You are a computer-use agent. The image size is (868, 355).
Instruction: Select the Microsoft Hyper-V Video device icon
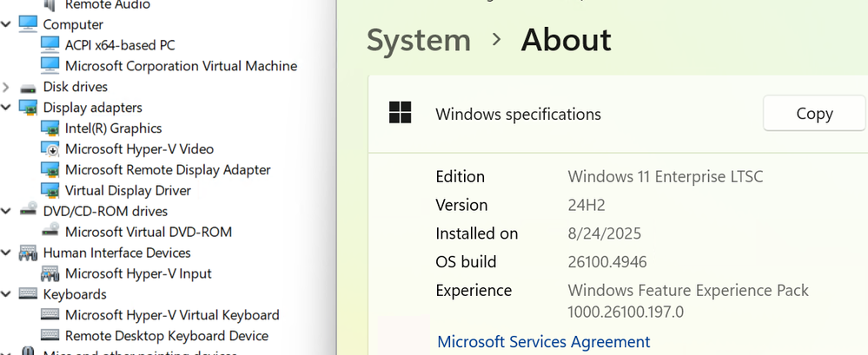tap(50, 149)
